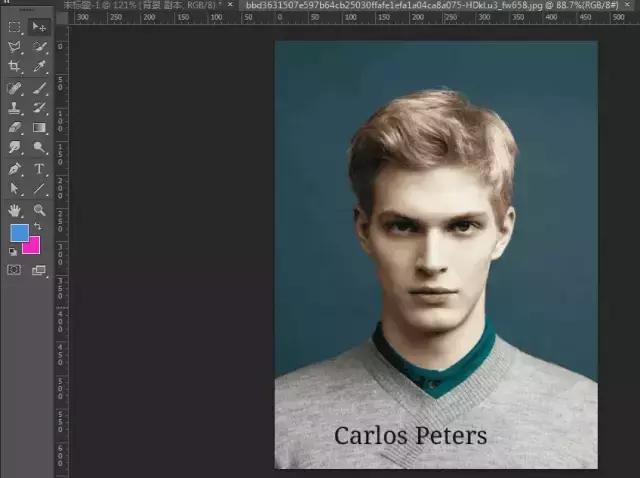Screen dimensions: 640x478
Task: Click the Carlos Peters text on canvas
Action: click(x=411, y=436)
